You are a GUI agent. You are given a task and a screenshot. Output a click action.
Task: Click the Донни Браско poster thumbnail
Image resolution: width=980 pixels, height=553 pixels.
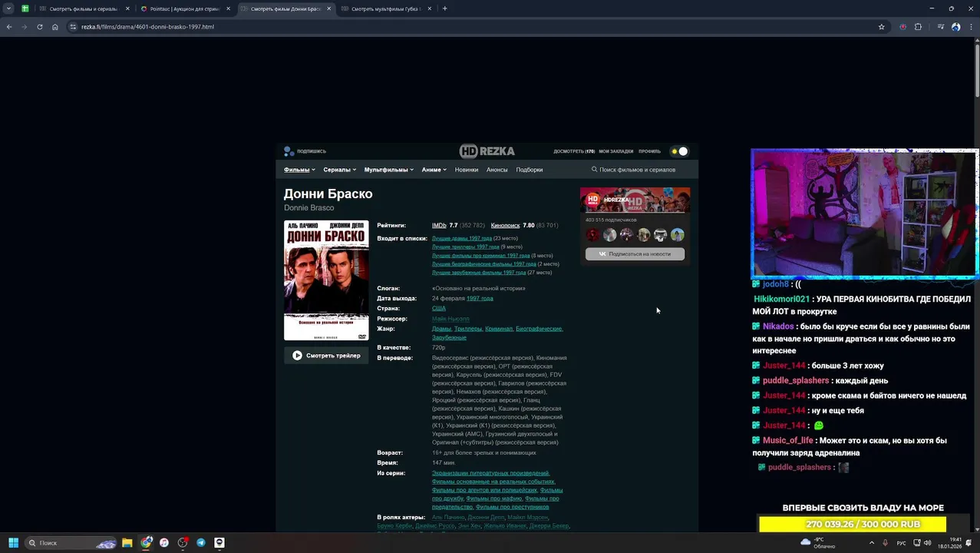click(x=326, y=280)
